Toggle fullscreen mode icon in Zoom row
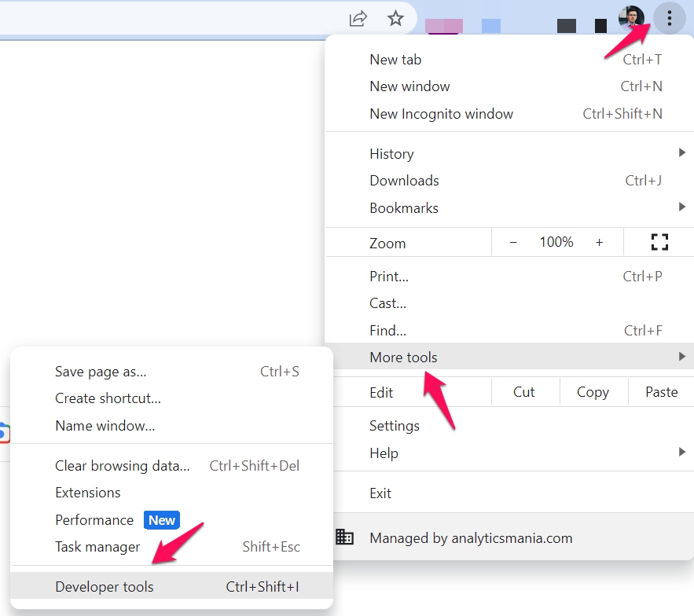 point(659,242)
